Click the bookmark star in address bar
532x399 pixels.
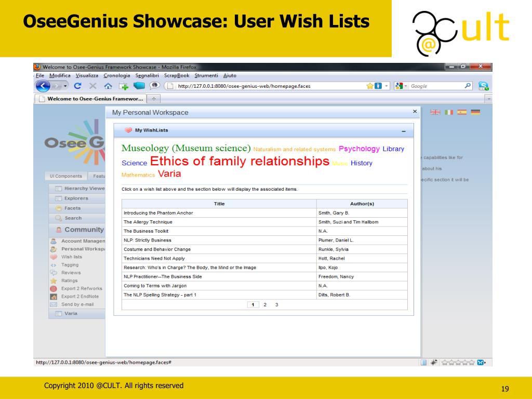[x=370, y=86]
